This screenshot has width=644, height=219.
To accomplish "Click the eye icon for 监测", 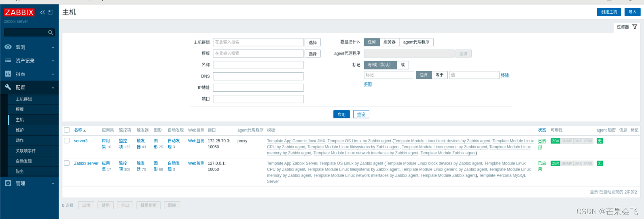I will [x=8, y=47].
